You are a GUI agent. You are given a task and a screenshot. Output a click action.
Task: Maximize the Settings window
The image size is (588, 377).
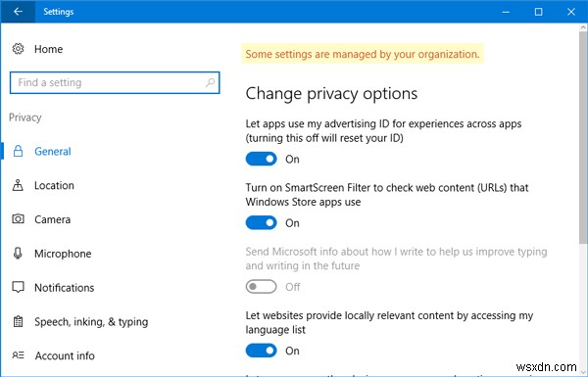pos(538,12)
